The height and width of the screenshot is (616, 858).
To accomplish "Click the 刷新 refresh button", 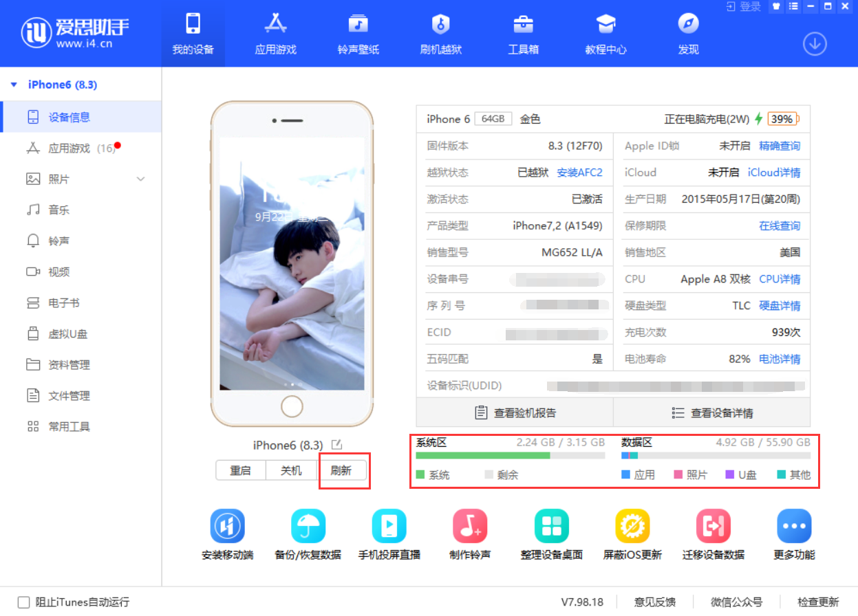I will [343, 470].
